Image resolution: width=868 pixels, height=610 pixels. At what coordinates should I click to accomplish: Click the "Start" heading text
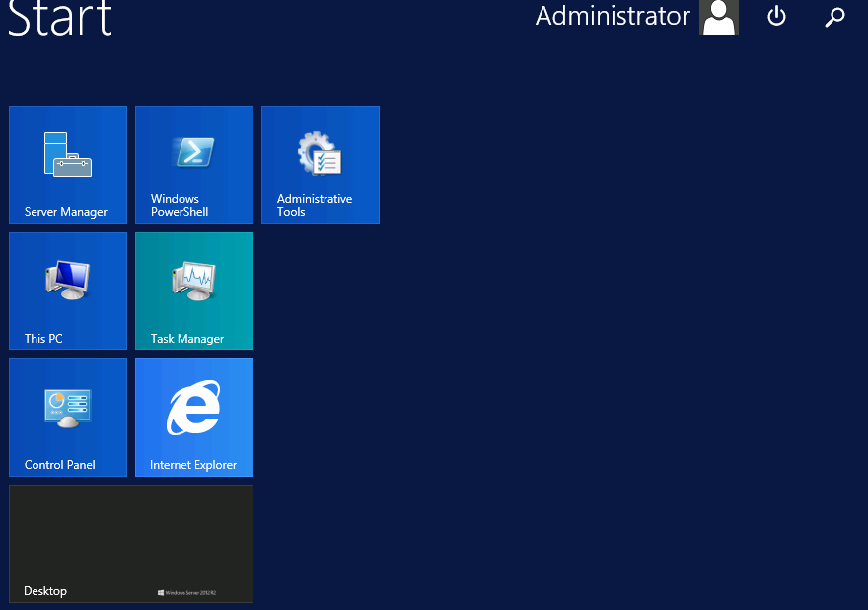tap(60, 18)
